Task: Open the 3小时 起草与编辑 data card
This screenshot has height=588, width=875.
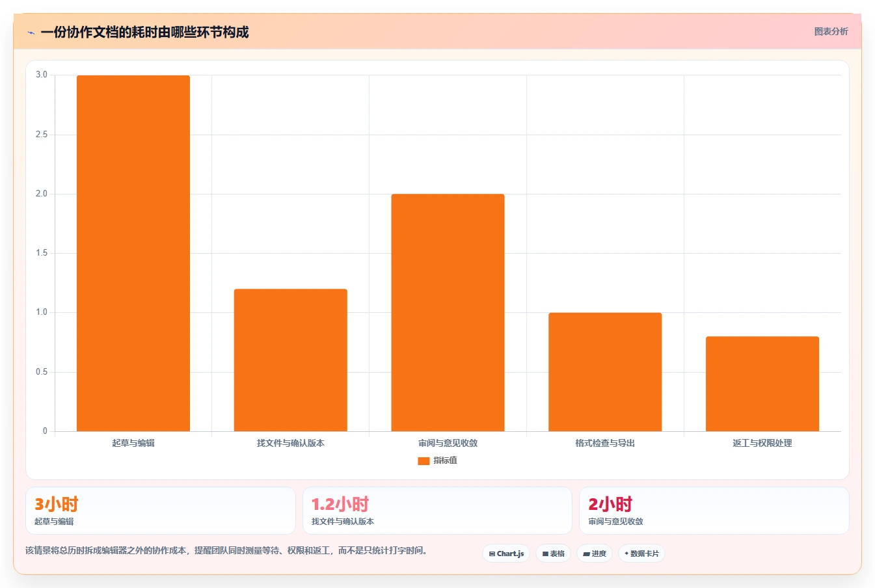Action: click(161, 511)
